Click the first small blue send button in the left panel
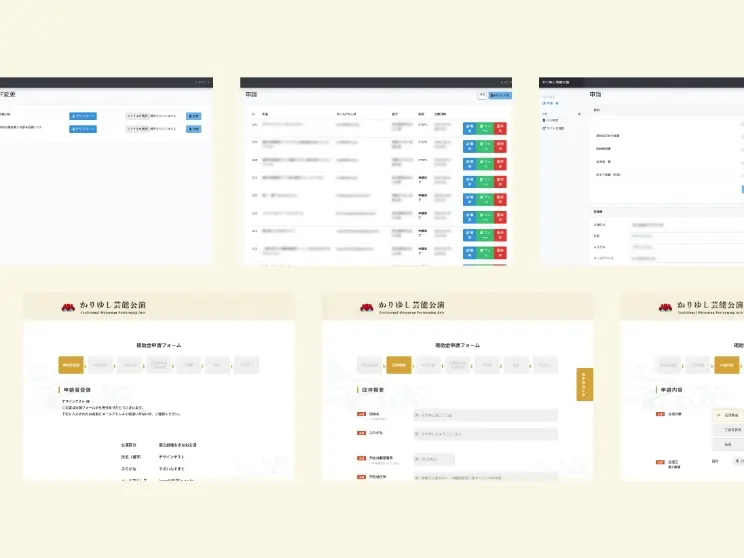Viewport: 744px width, 558px height. (x=193, y=116)
